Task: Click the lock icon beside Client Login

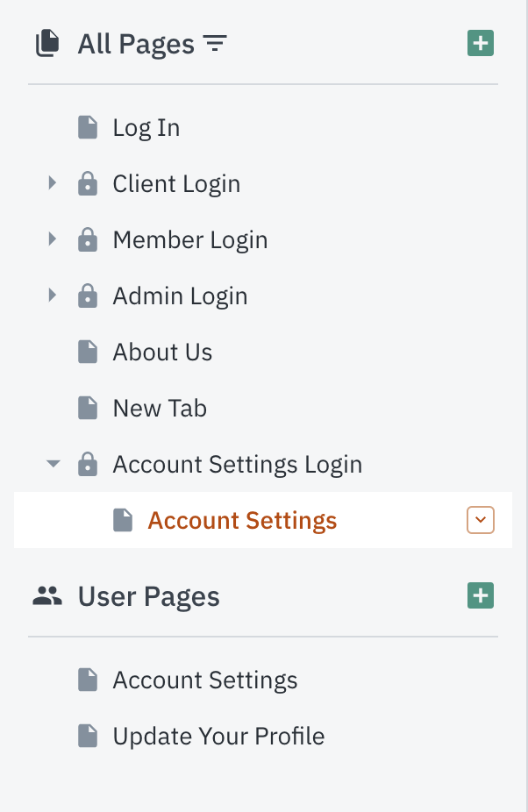Action: pos(88,184)
